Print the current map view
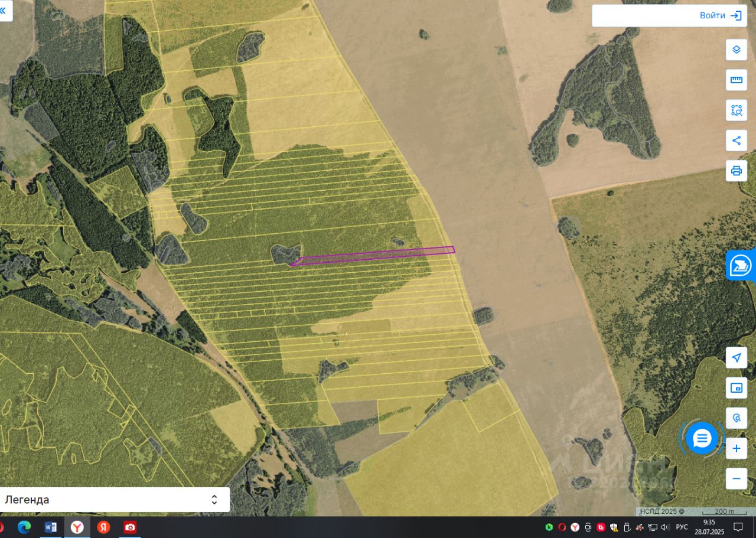Screen dimensions: 756x538 (x=736, y=171)
